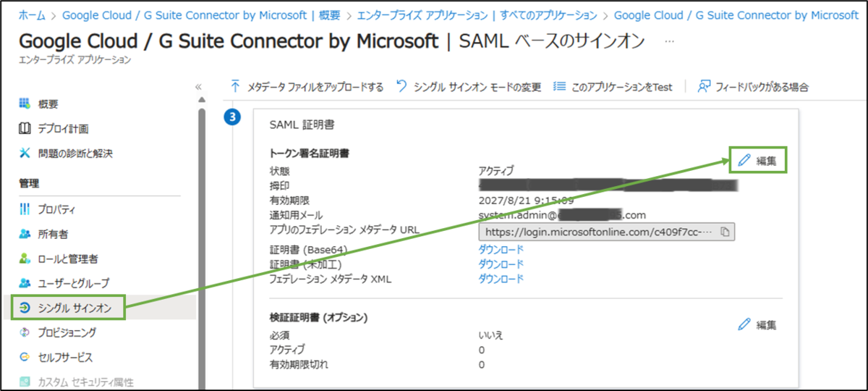Click pencil icon beside 検証証明書 編集
Screen dimensions: 868x391
(x=744, y=324)
